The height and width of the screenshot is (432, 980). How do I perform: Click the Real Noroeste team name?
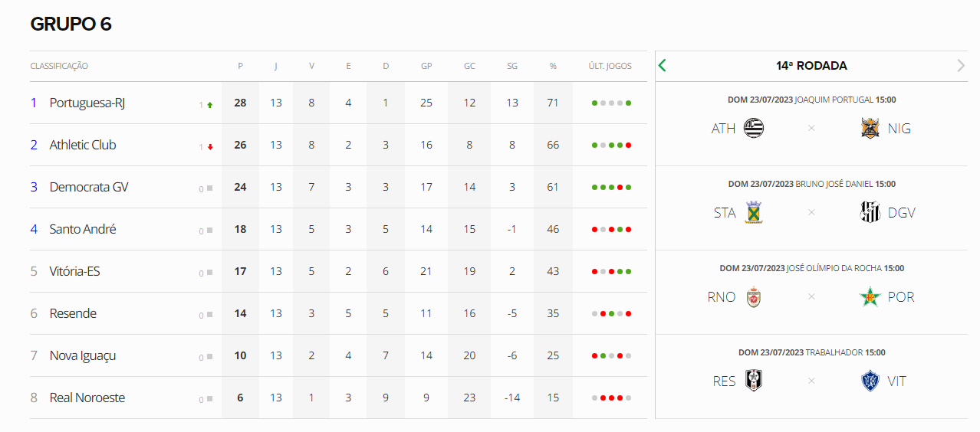point(87,398)
